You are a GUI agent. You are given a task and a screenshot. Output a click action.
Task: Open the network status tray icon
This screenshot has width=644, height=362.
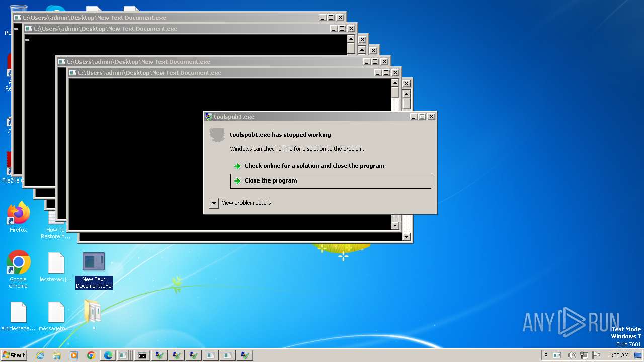coord(585,355)
